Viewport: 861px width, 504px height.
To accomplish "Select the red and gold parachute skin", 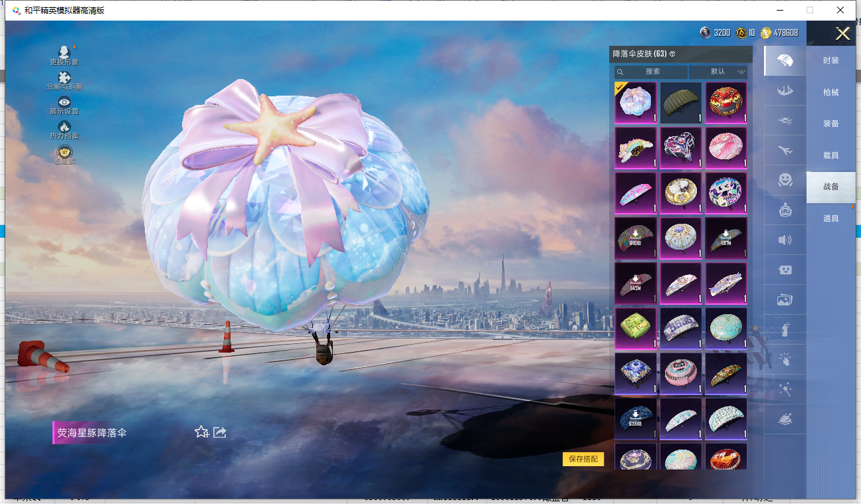I will tap(726, 103).
